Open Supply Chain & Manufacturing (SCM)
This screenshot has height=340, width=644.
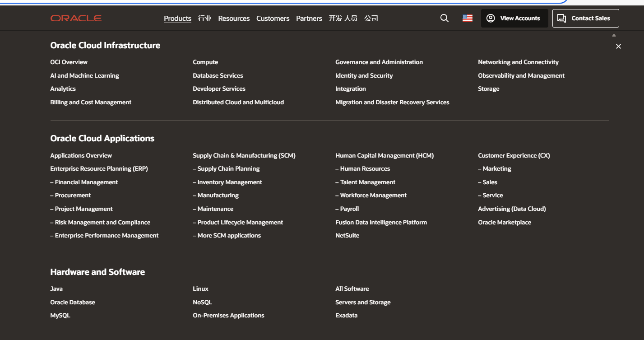coord(244,156)
